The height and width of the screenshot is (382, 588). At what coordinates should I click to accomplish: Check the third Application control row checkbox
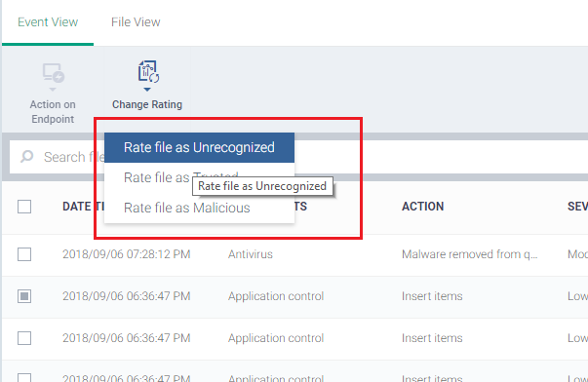[24, 377]
